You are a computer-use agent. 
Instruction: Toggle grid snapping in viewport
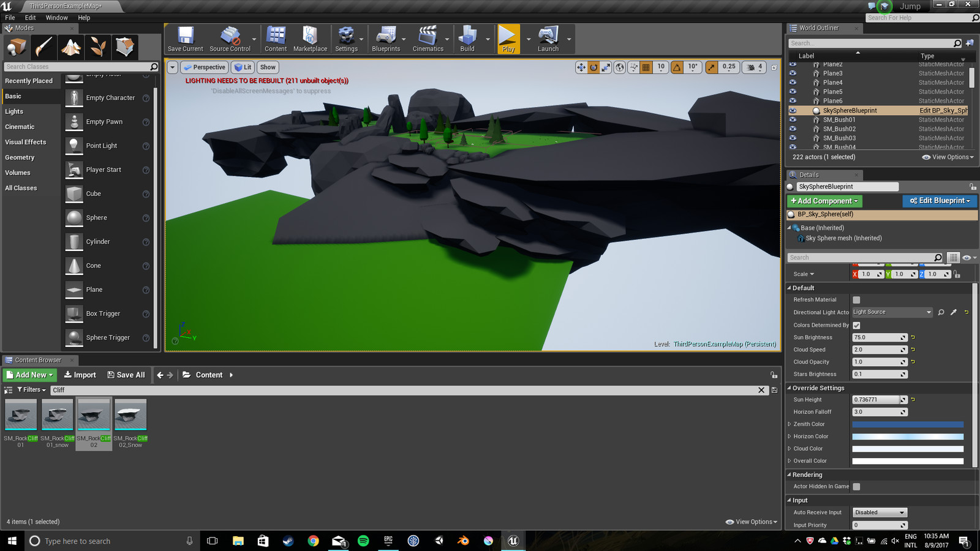click(646, 67)
